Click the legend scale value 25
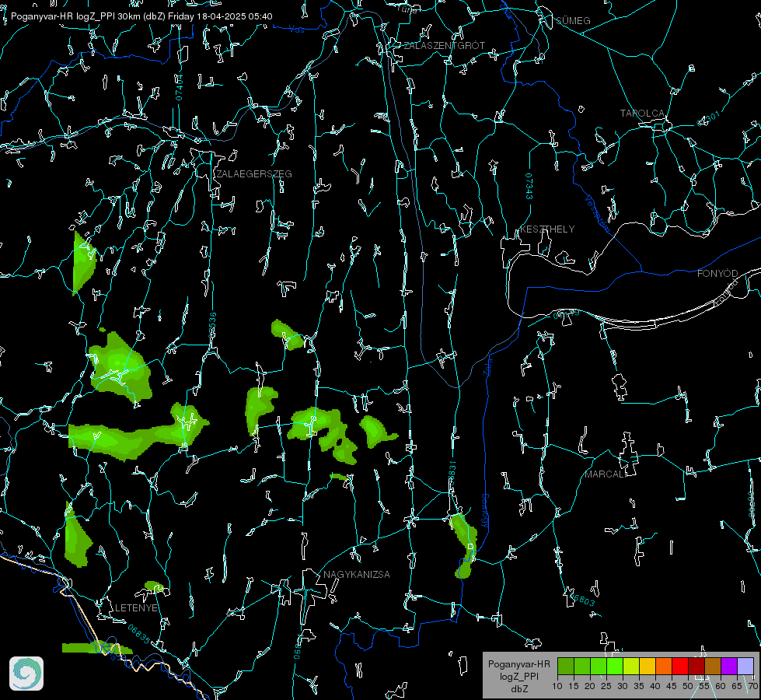The width and height of the screenshot is (761, 700). point(606,687)
